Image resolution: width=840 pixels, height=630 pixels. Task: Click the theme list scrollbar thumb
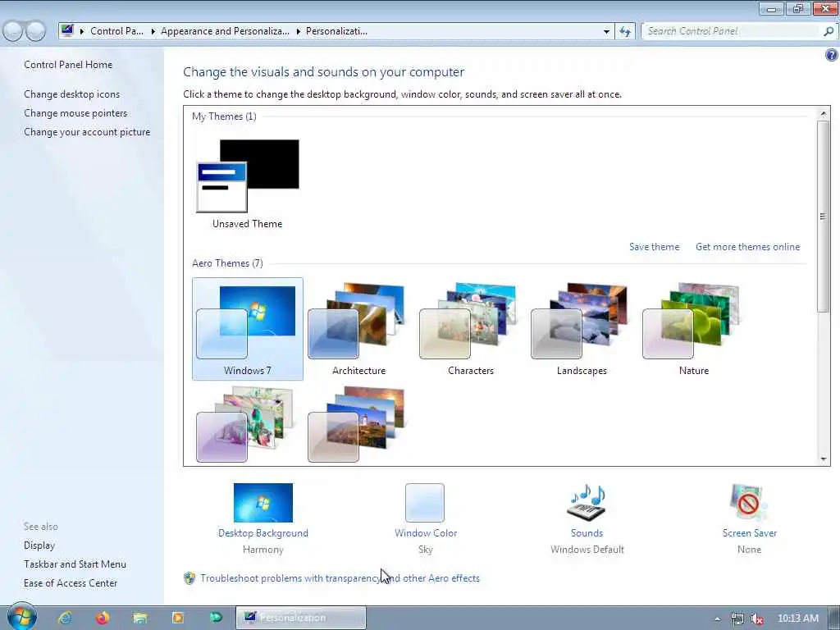pyautogui.click(x=824, y=217)
